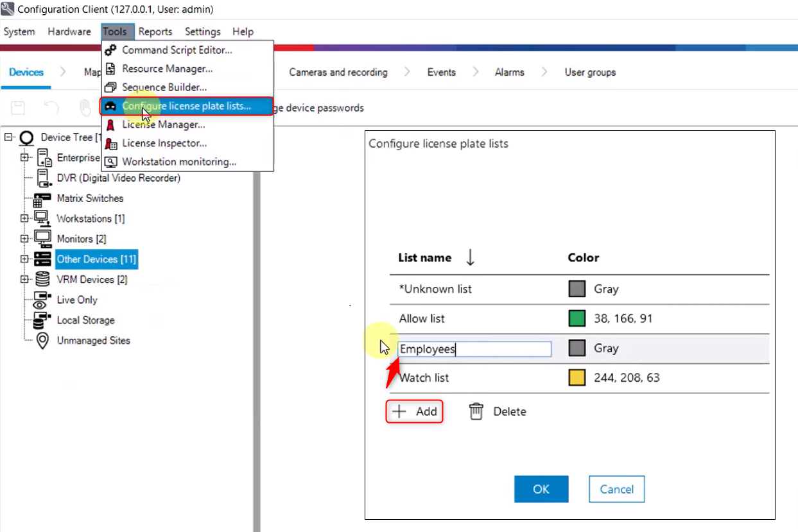Switch to the Devices tab
Screen dimensions: 798x532
click(x=26, y=72)
